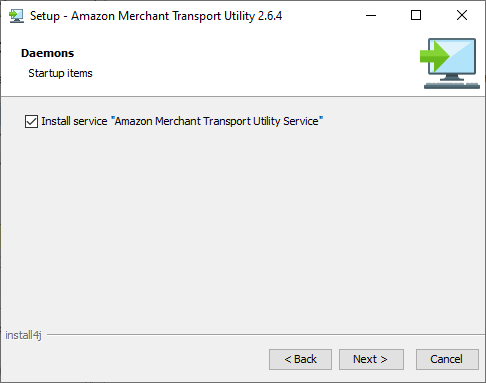486x383 pixels.
Task: Click the version number 2.6.4 in the title
Action: 270,16
